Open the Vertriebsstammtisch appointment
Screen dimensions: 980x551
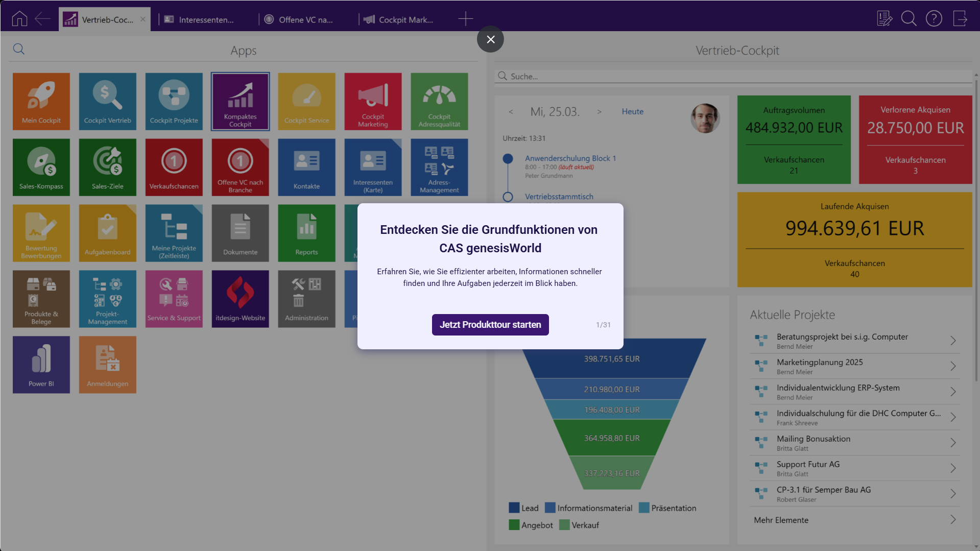click(x=559, y=197)
